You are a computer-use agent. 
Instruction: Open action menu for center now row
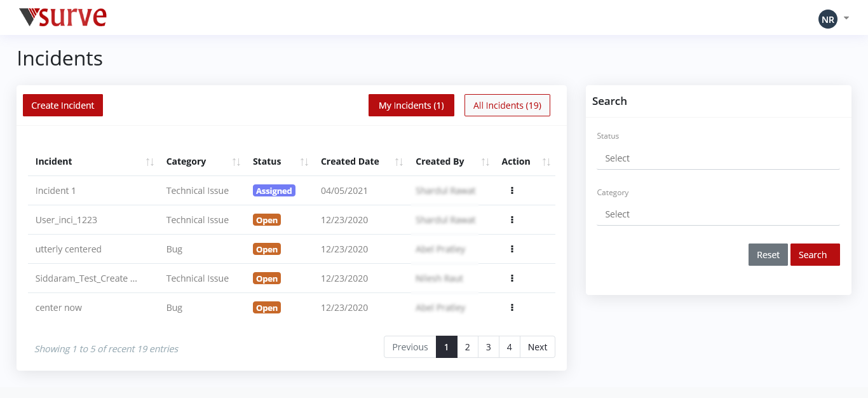tap(512, 308)
